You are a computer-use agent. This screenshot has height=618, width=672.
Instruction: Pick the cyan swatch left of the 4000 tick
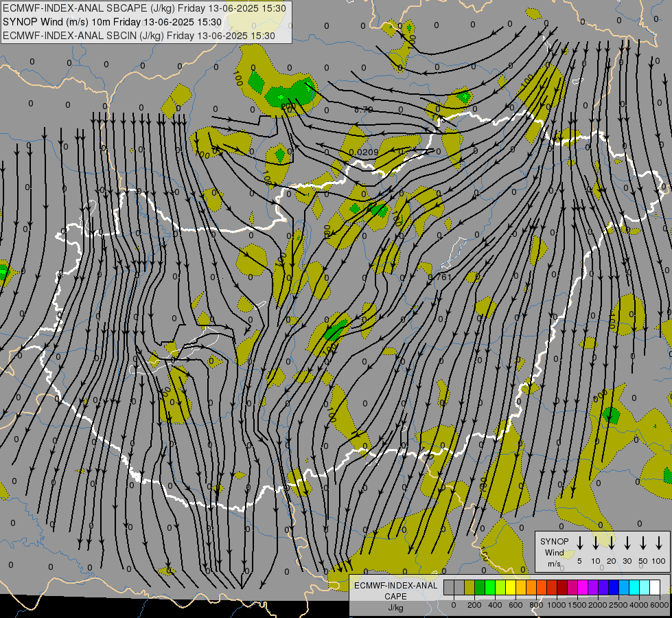635,587
